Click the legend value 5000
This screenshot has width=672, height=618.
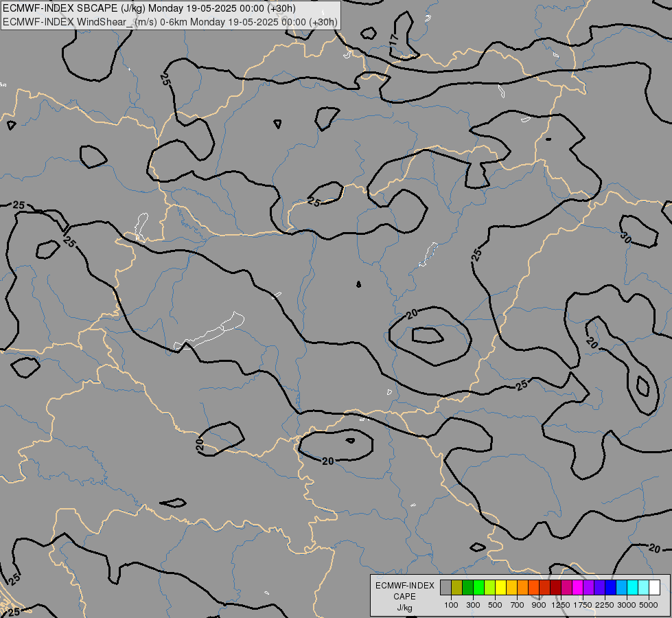point(649,605)
